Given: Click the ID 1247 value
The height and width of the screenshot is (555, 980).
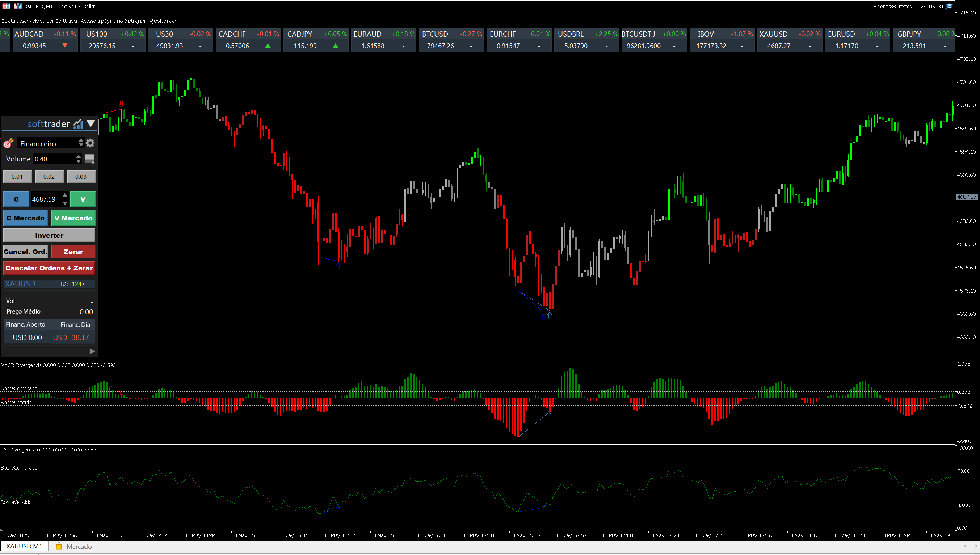Looking at the screenshot, I should [x=78, y=284].
